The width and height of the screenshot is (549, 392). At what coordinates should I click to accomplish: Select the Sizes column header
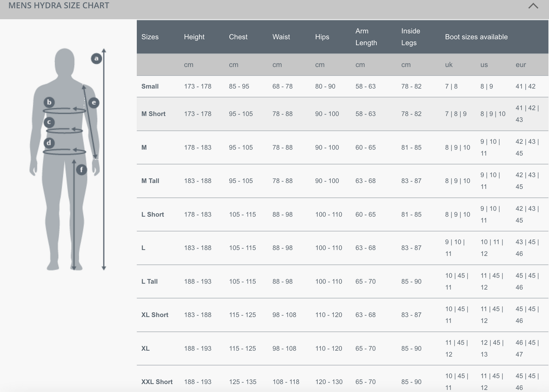(150, 37)
